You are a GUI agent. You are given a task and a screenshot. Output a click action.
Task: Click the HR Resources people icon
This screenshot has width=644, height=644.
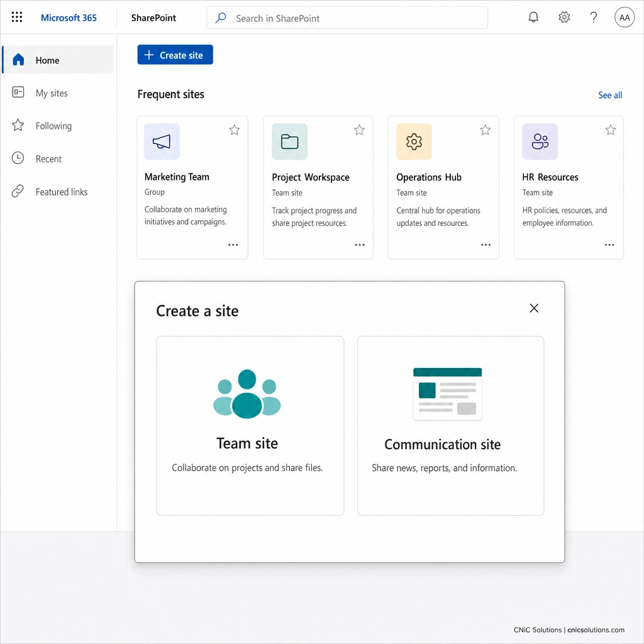point(540,142)
